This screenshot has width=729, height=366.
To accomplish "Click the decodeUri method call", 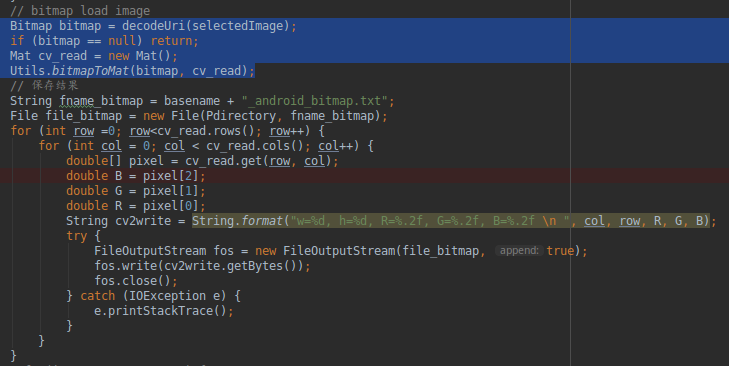I will (205, 26).
